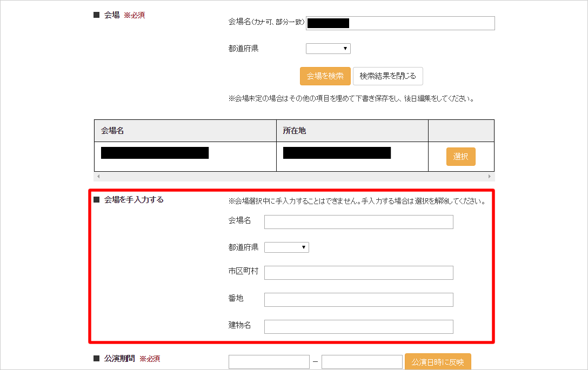Focus the 建物名 text field
The width and height of the screenshot is (588, 370).
coord(358,327)
